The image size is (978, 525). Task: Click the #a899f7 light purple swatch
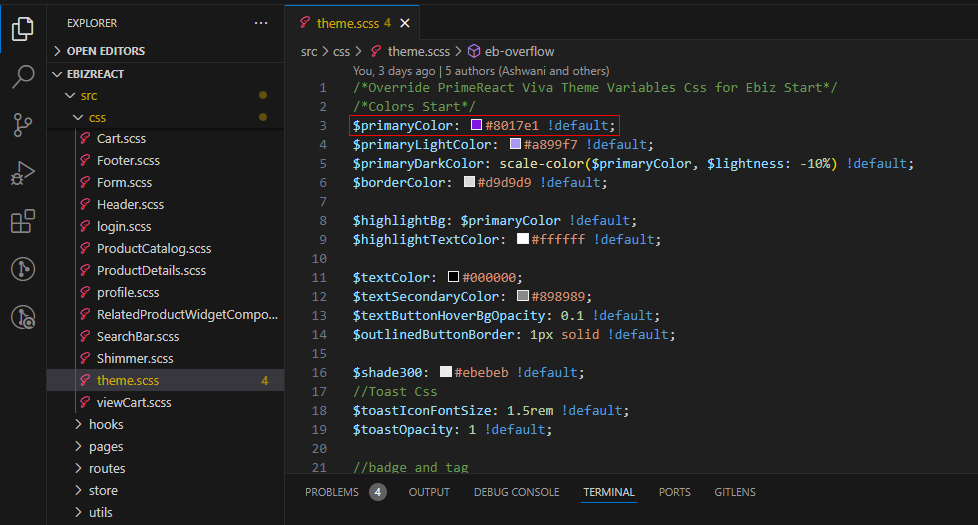[515, 144]
